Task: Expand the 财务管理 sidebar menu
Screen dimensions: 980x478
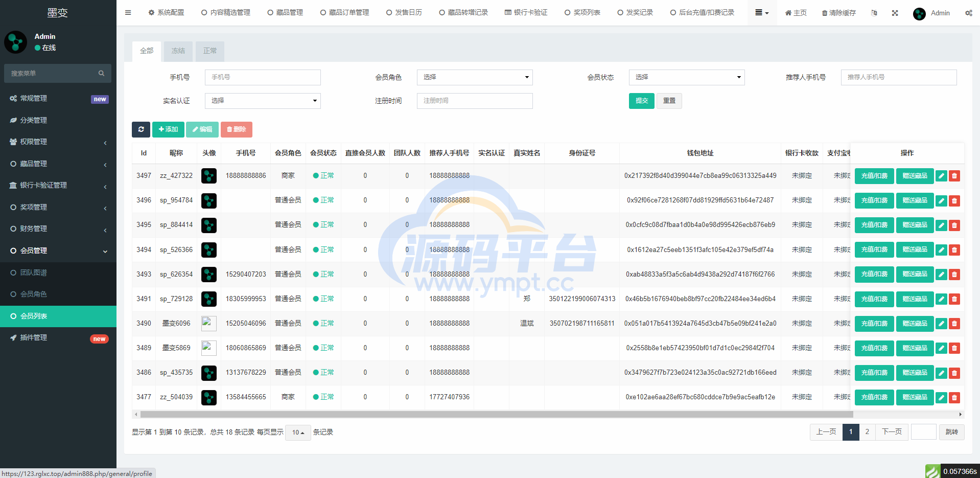Action: [58, 229]
